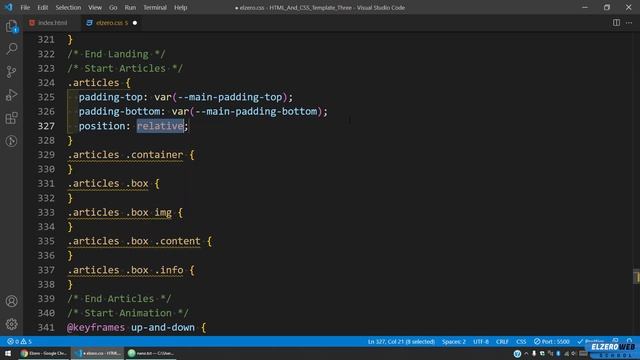This screenshot has height=360, width=640.
Task: Open the Run and Debug view
Action: 11,95
